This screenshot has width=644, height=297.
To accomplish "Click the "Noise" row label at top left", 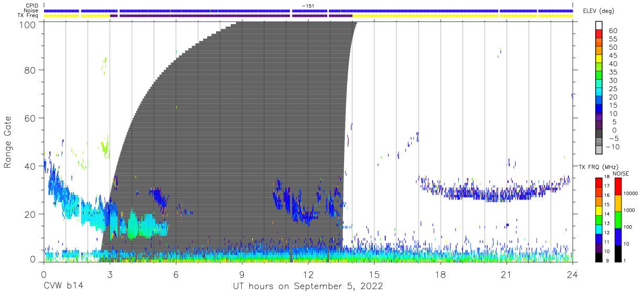I will click(x=32, y=10).
